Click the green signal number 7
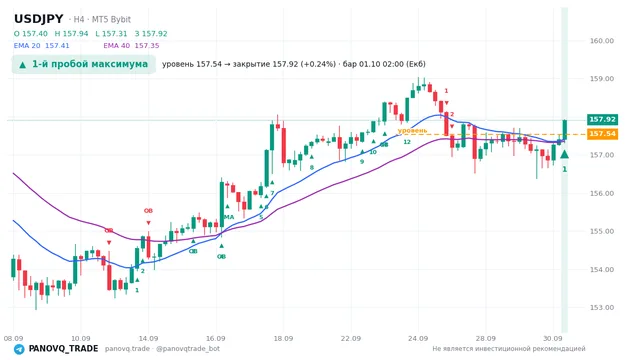 [x=272, y=193]
